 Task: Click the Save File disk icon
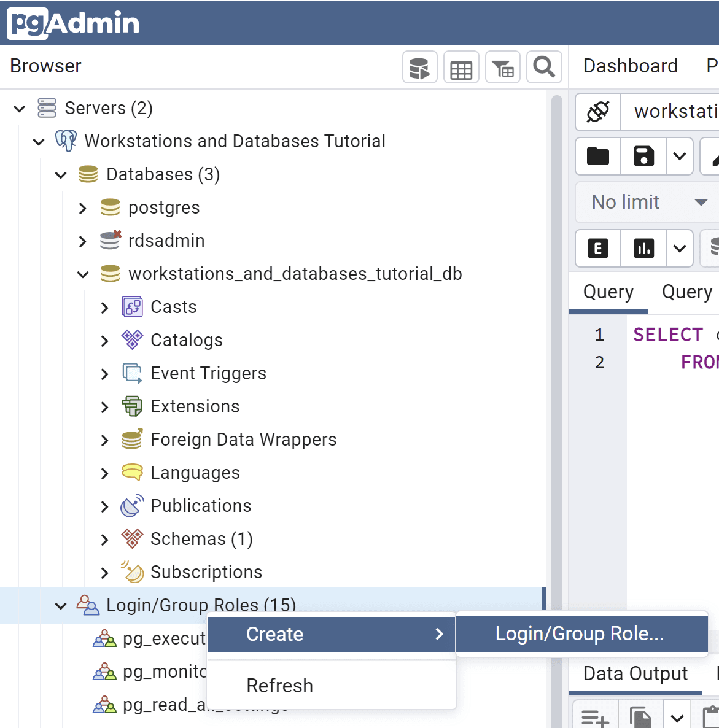[x=643, y=157]
